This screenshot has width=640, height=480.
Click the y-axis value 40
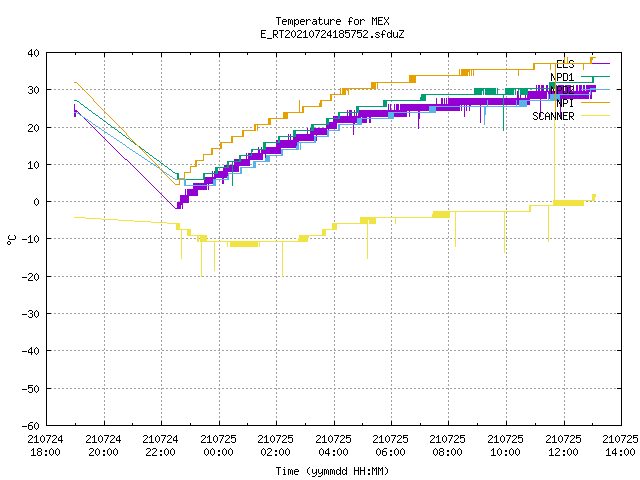click(x=33, y=53)
